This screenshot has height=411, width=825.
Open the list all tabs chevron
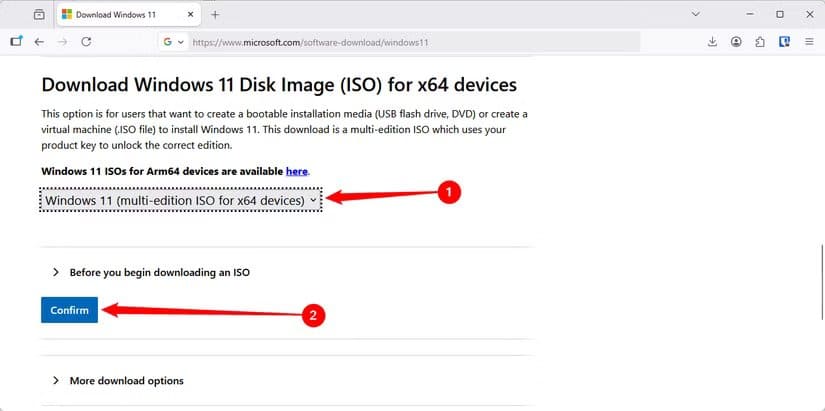coord(695,14)
